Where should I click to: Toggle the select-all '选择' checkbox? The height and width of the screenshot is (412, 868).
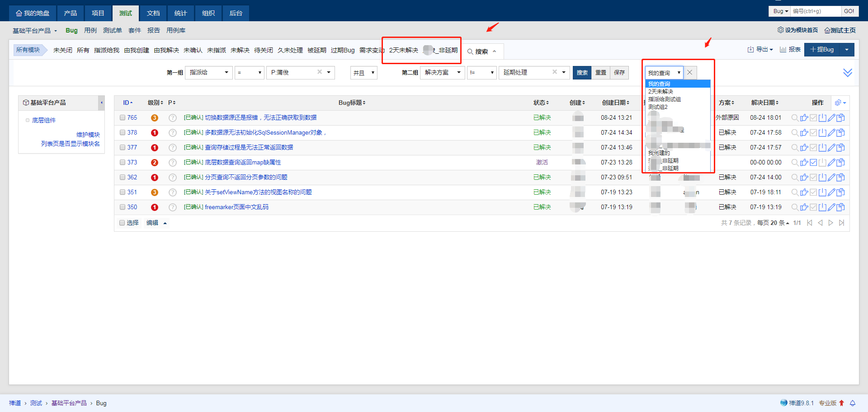(122, 223)
